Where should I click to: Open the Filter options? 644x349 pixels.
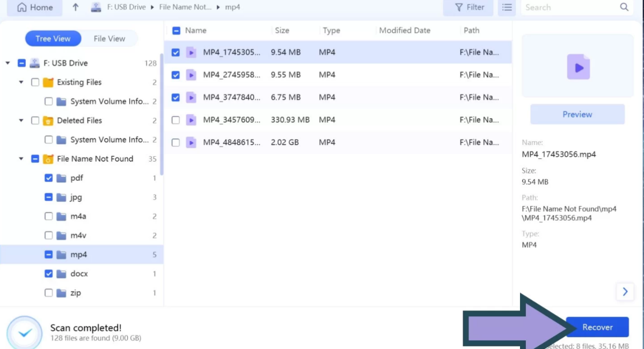469,8
